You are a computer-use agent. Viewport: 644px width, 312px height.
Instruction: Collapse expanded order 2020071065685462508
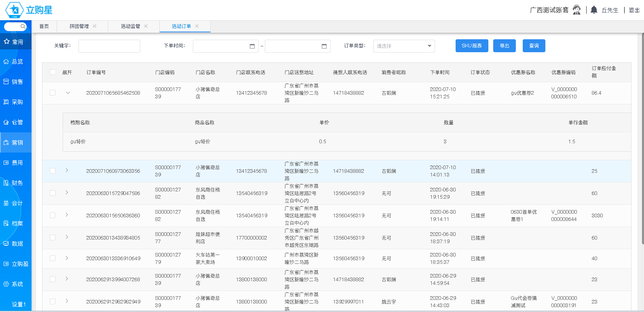click(68, 93)
